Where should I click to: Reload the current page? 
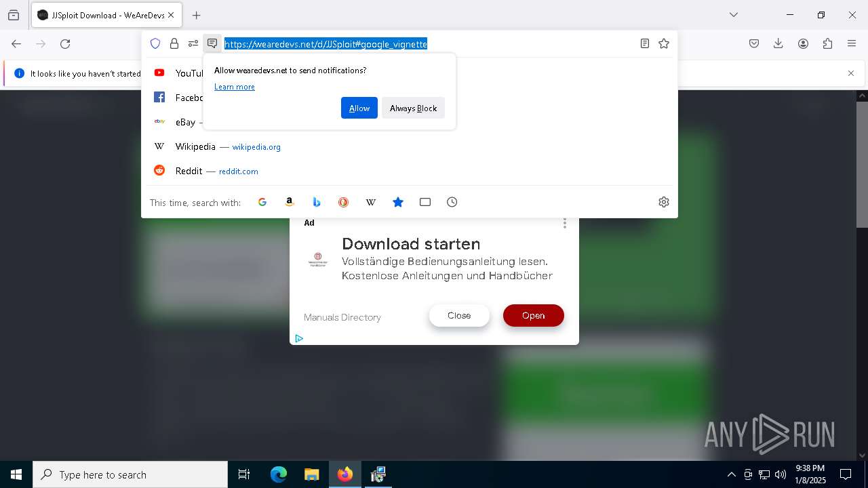pyautogui.click(x=65, y=43)
